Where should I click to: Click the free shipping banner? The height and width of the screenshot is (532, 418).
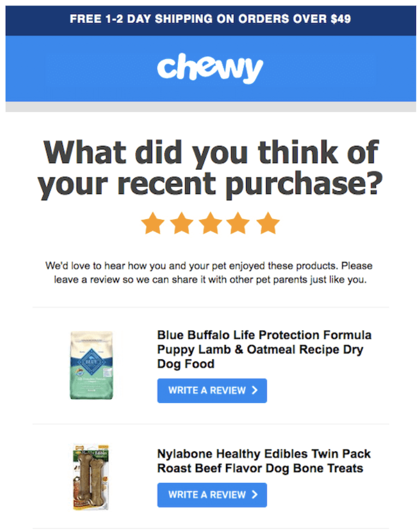(209, 18)
